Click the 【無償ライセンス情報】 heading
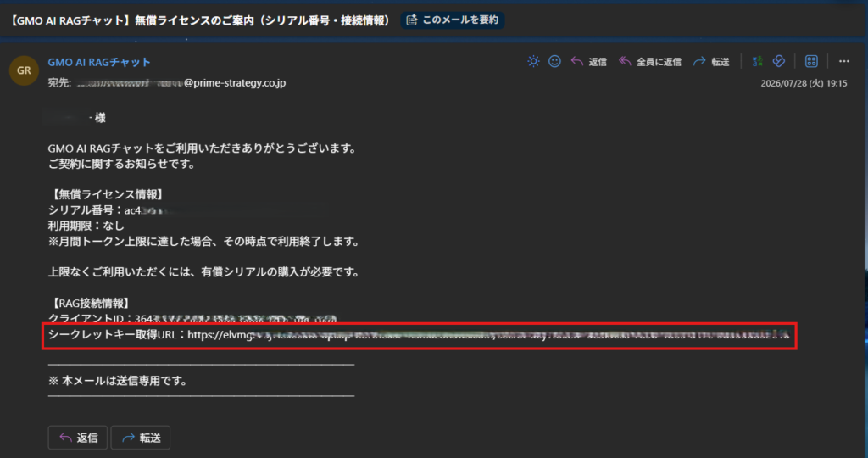The image size is (868, 458). (108, 194)
